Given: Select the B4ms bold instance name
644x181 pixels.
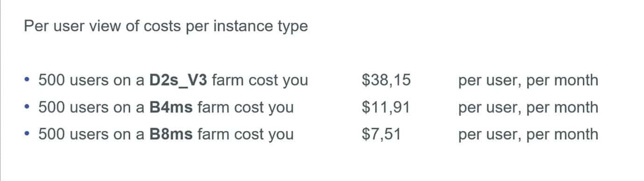Looking at the screenshot, I should click(171, 108).
